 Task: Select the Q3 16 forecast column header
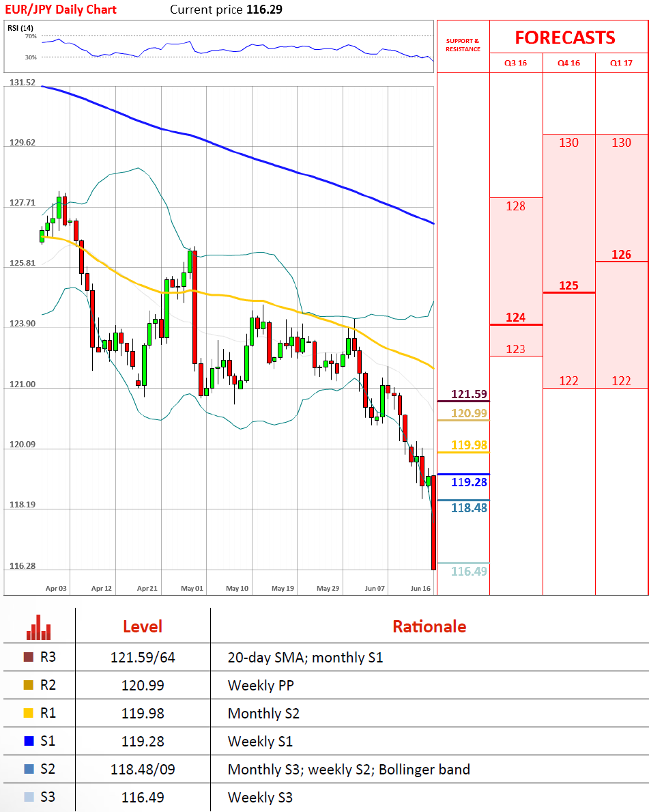click(x=515, y=63)
